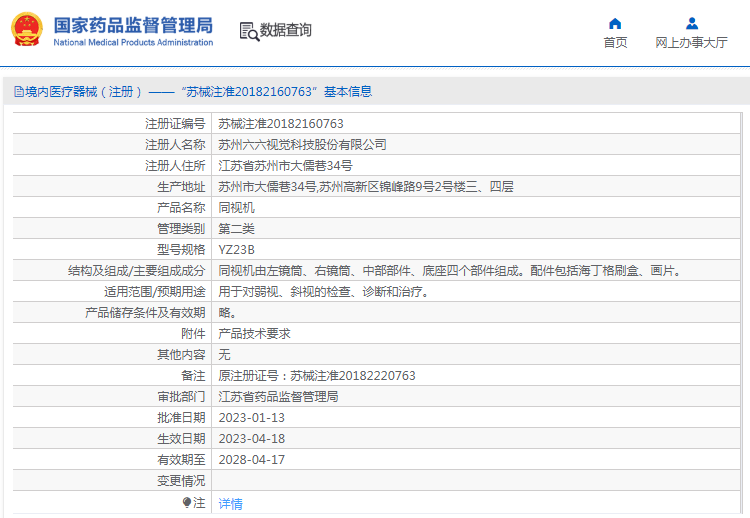Click the 数据查询 magnifier document icon
The width and height of the screenshot is (750, 518).
tap(248, 31)
